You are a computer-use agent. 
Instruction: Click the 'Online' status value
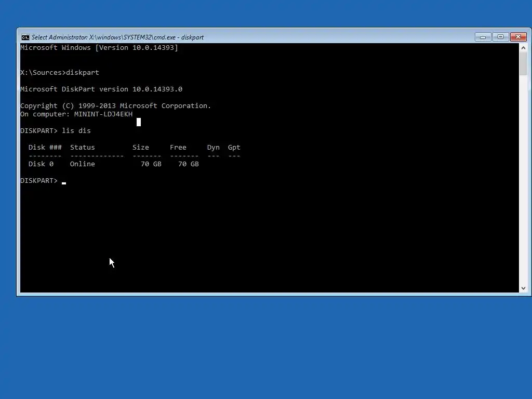83,164
